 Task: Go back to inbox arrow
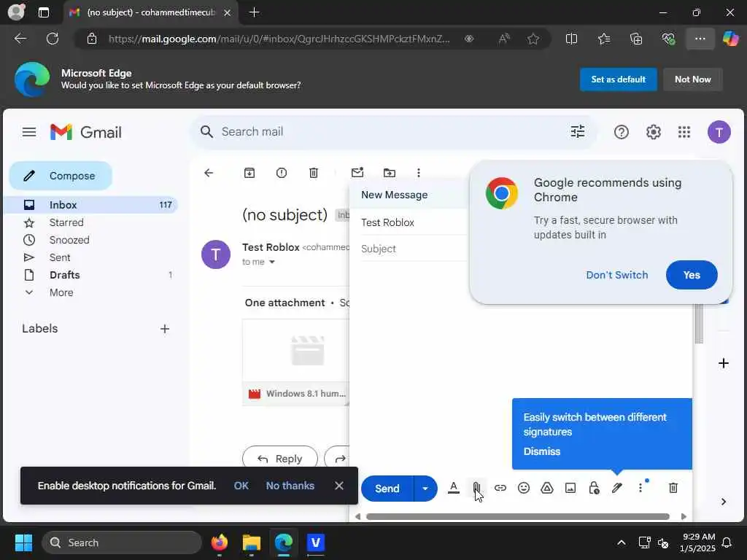click(x=209, y=173)
